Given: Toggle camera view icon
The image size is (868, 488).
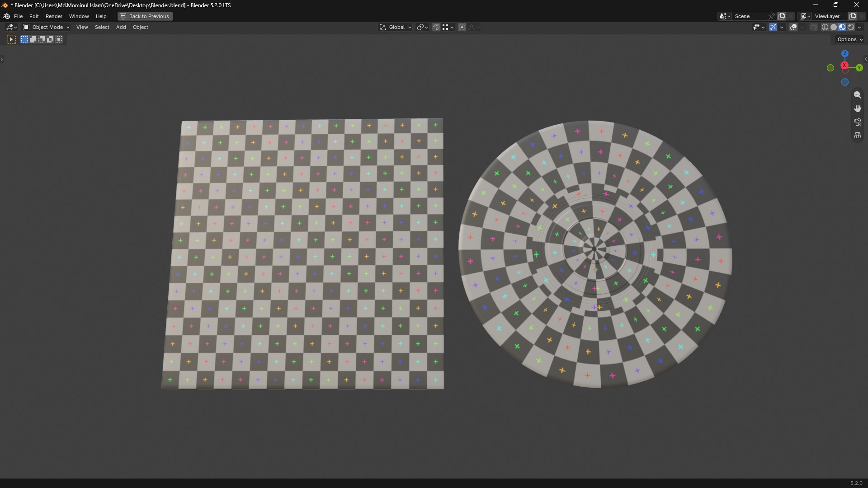Looking at the screenshot, I should click(x=858, y=122).
